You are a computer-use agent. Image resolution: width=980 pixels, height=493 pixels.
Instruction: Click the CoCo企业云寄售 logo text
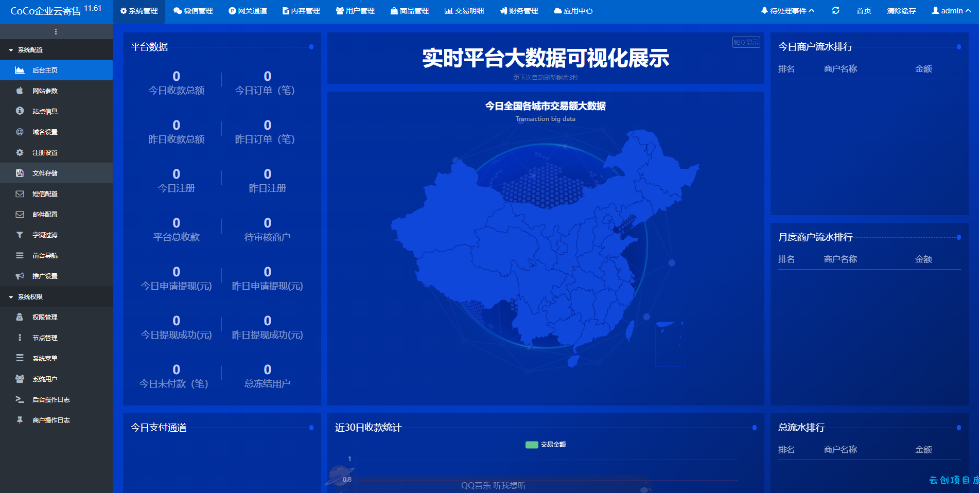click(46, 11)
